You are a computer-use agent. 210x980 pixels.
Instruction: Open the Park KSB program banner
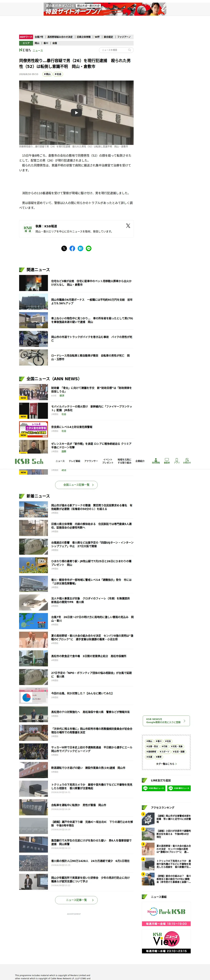166,914
